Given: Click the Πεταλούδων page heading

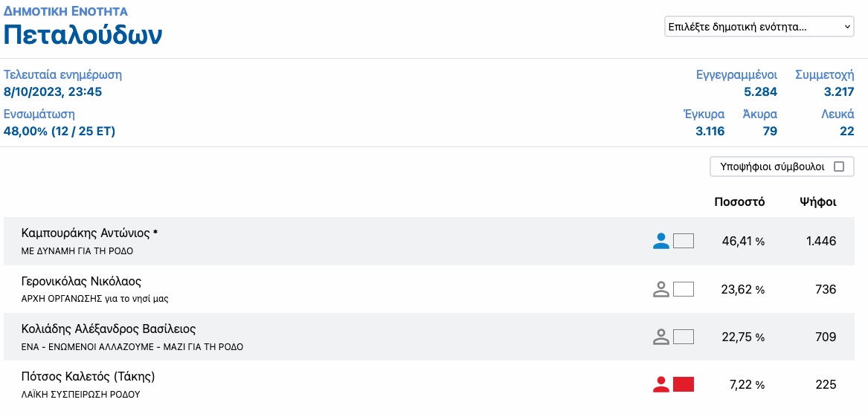Looking at the screenshot, I should click(x=83, y=35).
